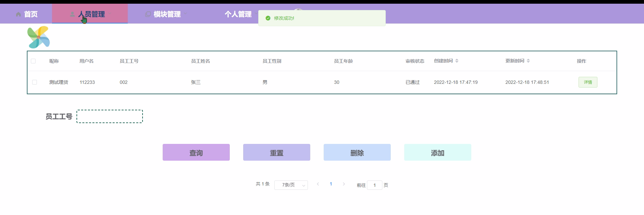Click the green success checkmark icon
This screenshot has height=215, width=644.
[x=268, y=18]
